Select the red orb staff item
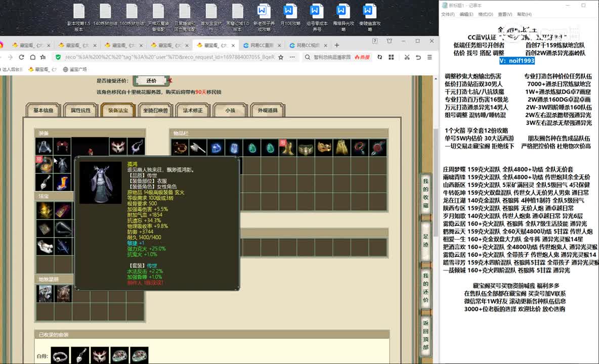The width and height of the screenshot is (599, 364). click(378, 147)
